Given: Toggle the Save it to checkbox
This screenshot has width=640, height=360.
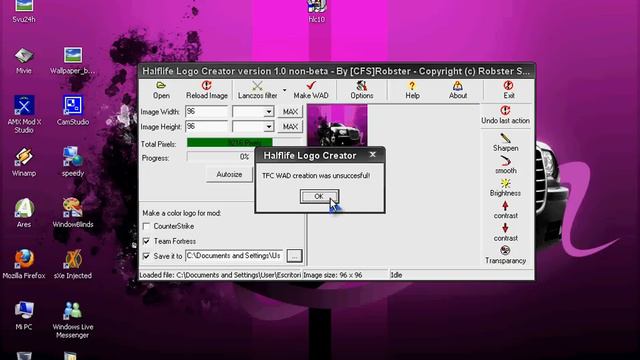Looking at the screenshot, I should (x=146, y=256).
